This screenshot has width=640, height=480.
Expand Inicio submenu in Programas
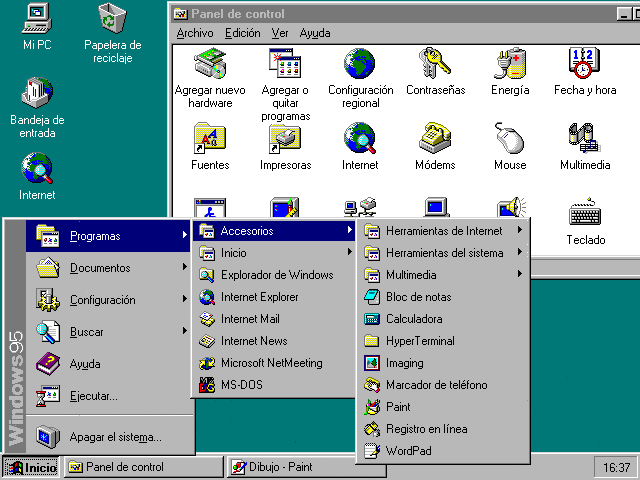click(x=274, y=253)
